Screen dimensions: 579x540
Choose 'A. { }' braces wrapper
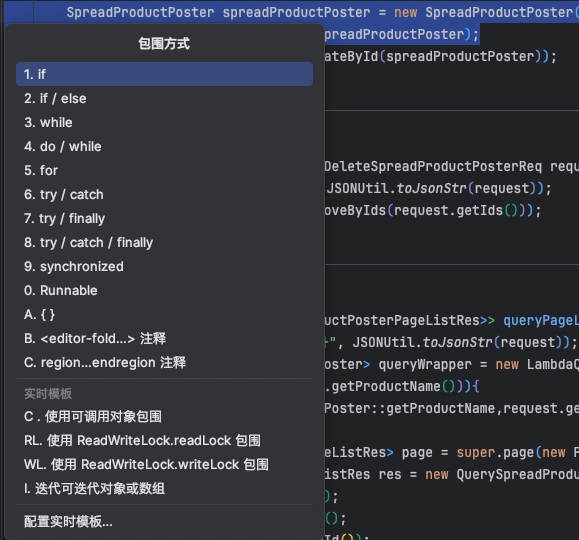[x=164, y=315]
